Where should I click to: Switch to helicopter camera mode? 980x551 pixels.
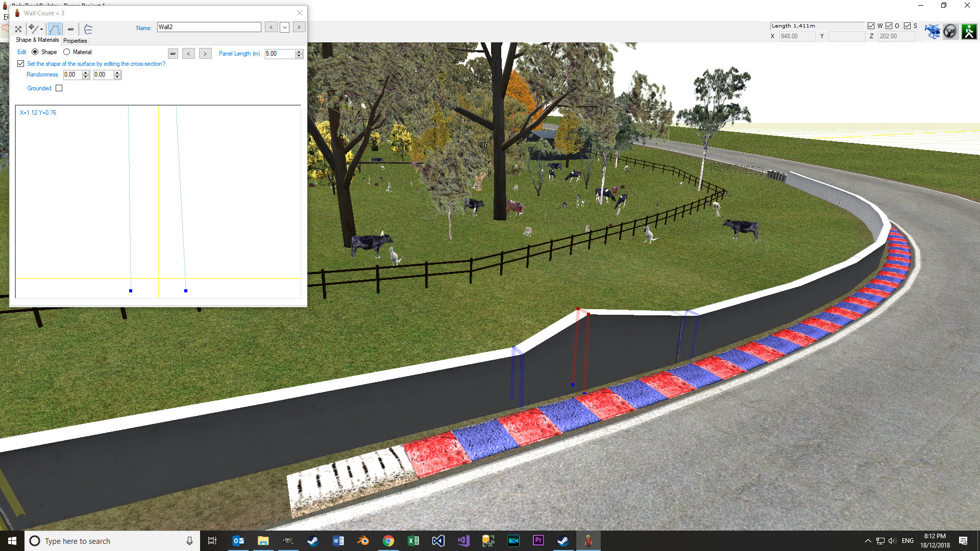click(933, 31)
